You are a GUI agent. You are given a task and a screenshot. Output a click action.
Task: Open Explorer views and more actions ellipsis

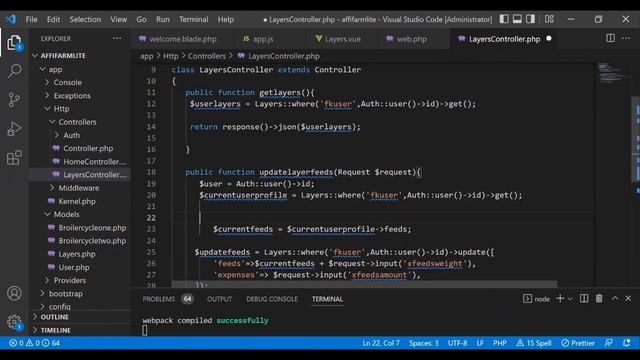[x=117, y=38]
